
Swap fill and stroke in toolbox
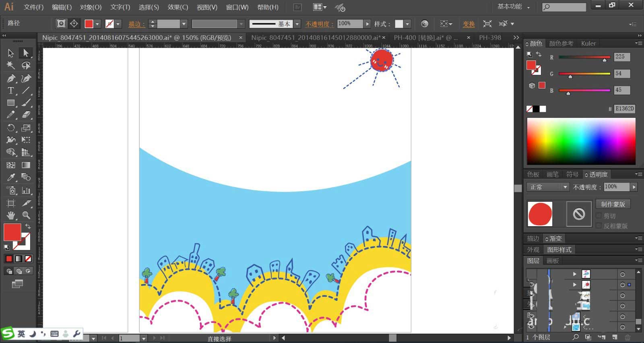[x=28, y=227]
